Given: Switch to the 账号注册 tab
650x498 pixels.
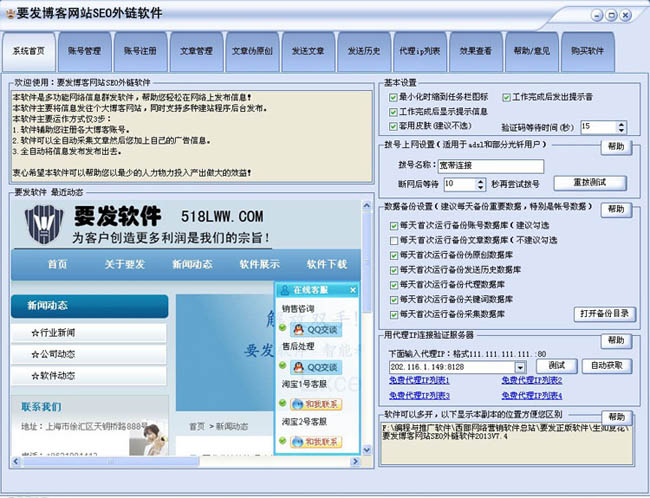Looking at the screenshot, I should tap(141, 51).
